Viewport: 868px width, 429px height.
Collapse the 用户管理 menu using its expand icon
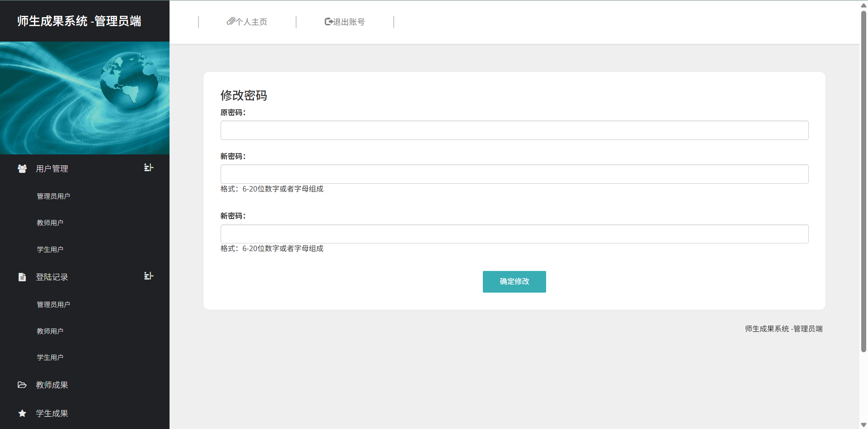point(149,168)
